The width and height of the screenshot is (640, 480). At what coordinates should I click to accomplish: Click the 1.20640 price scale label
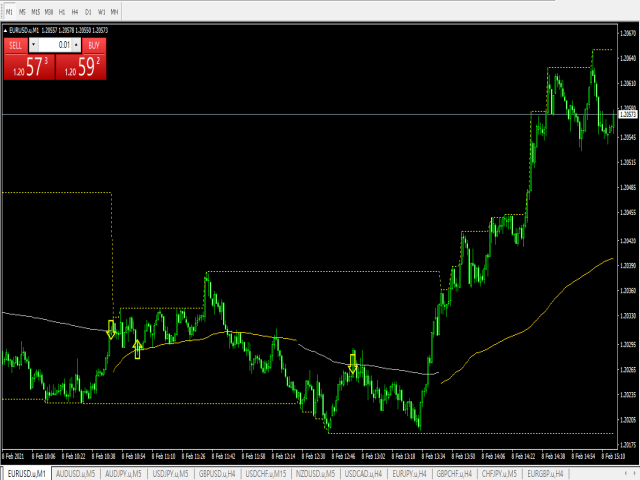(628, 58)
